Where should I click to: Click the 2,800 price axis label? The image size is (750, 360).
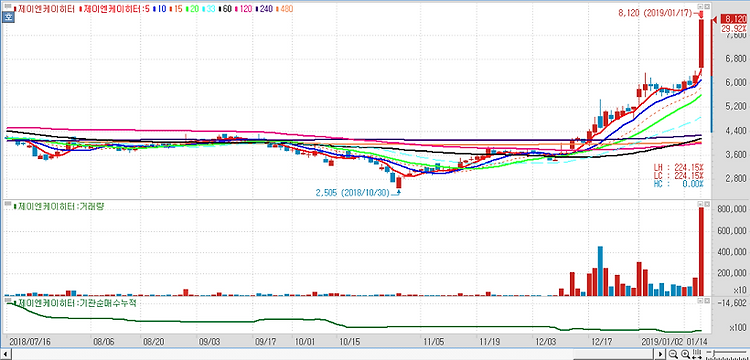736,178
